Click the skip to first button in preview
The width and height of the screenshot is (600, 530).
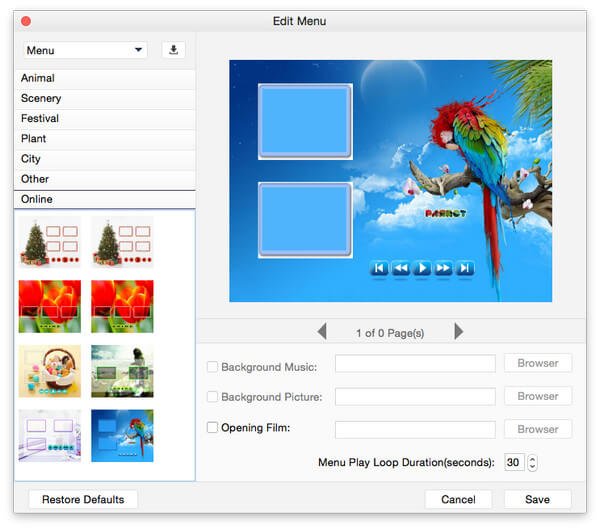click(x=379, y=268)
